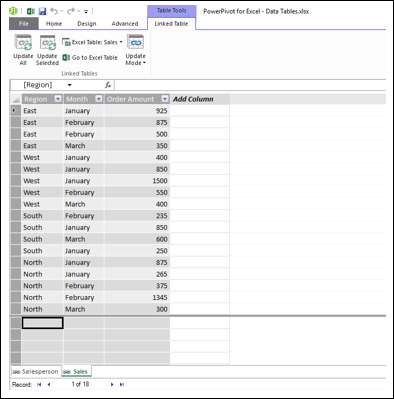Select the West cell in the 550 row
Screen dimensions: 394x399
coord(43,192)
